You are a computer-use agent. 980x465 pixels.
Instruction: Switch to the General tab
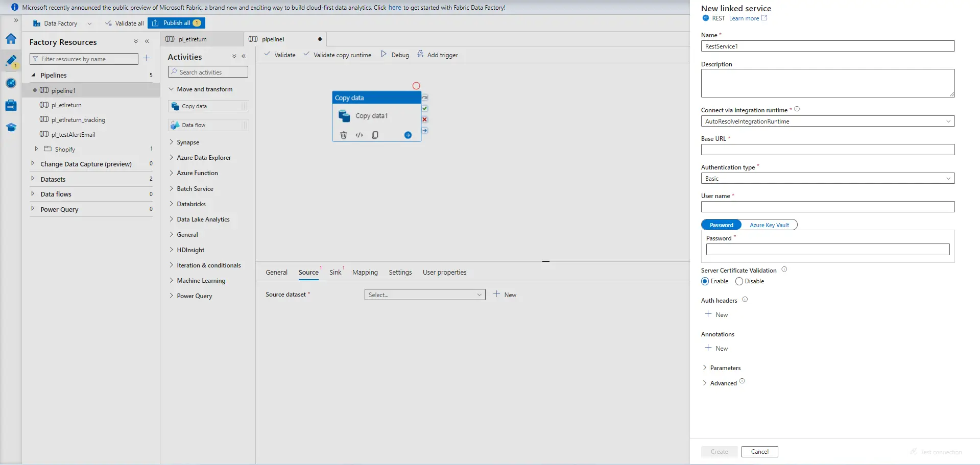[x=277, y=273]
